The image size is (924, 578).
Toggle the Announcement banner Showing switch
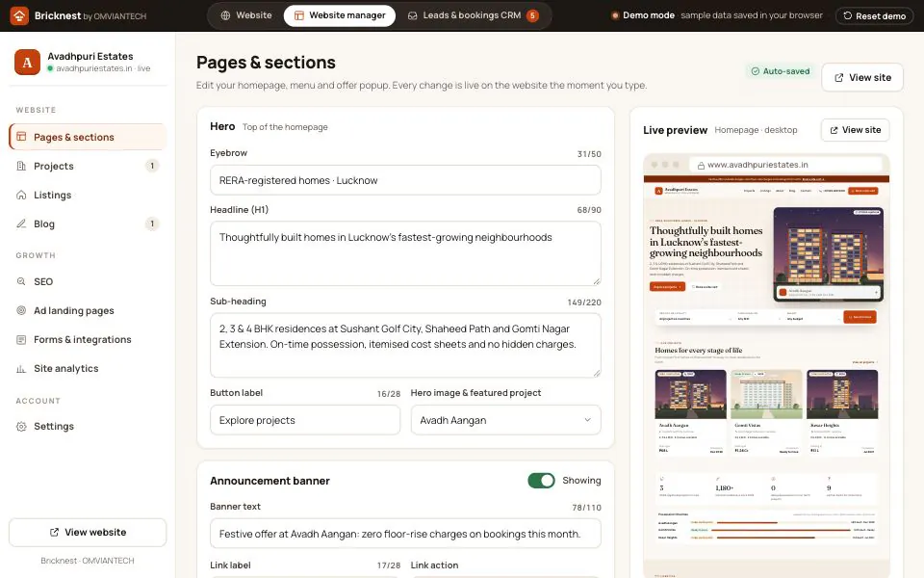(x=541, y=481)
